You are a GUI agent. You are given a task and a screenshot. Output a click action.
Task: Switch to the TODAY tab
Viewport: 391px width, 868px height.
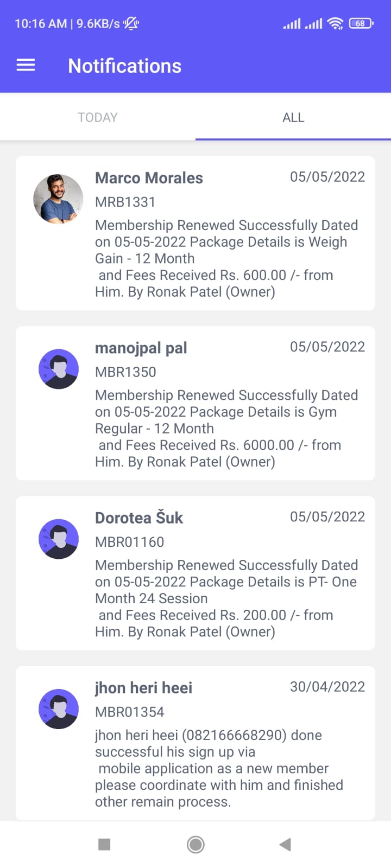pos(98,117)
